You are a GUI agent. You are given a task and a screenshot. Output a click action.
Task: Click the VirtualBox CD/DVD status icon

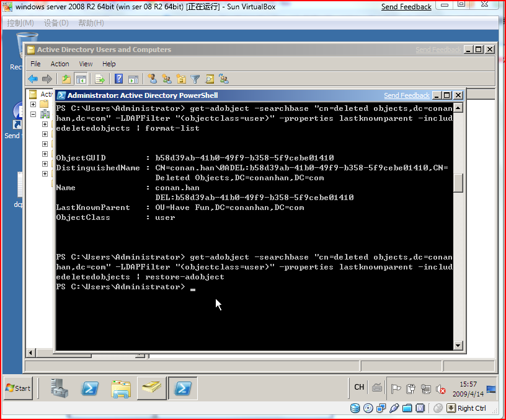[x=368, y=408]
